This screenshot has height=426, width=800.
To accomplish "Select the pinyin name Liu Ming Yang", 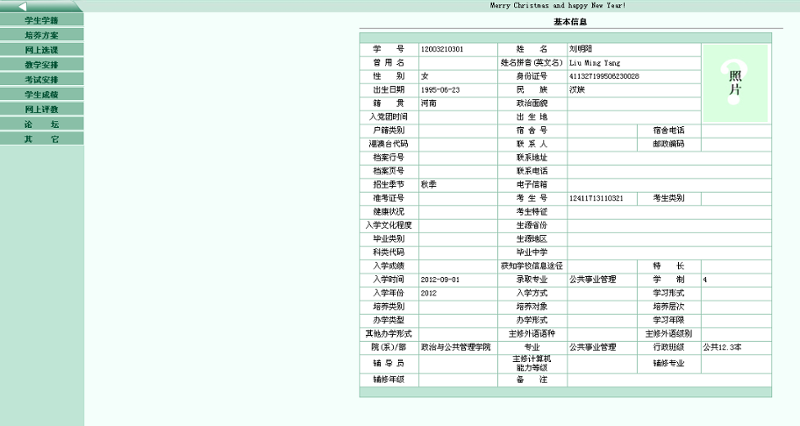I will click(x=594, y=63).
